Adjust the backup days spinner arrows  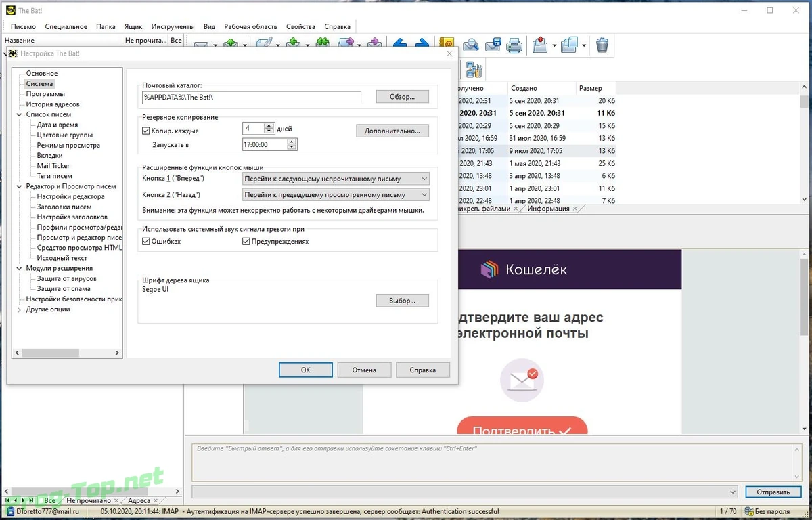269,128
